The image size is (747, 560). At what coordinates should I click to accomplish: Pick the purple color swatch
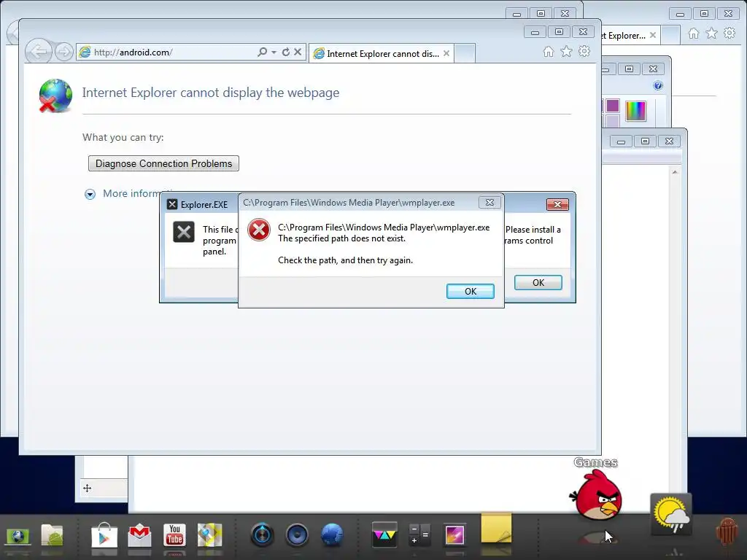tap(613, 105)
